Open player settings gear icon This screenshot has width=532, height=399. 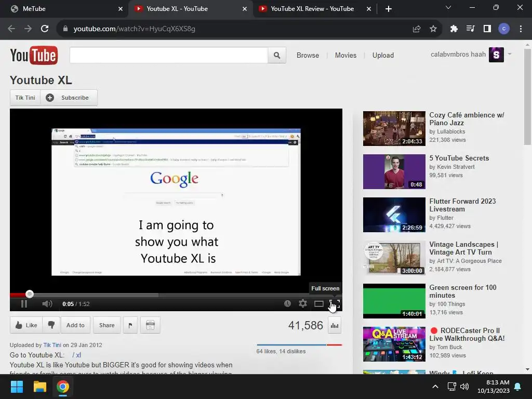(x=303, y=303)
